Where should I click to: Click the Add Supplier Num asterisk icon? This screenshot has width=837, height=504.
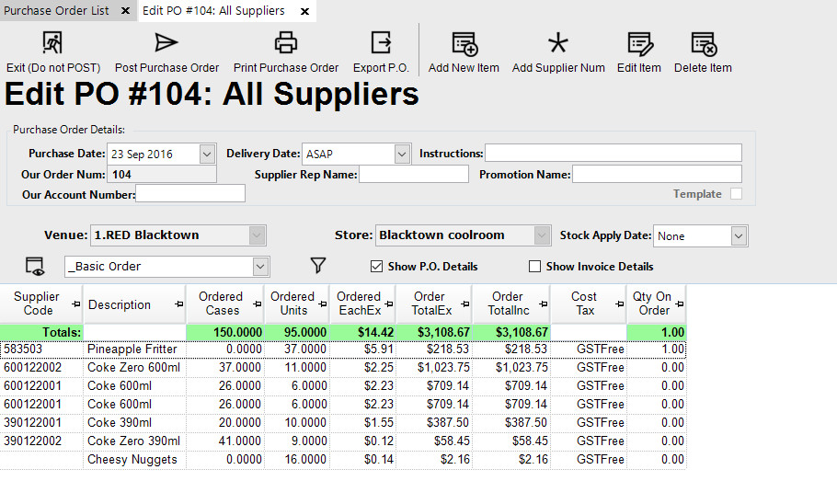pyautogui.click(x=558, y=43)
